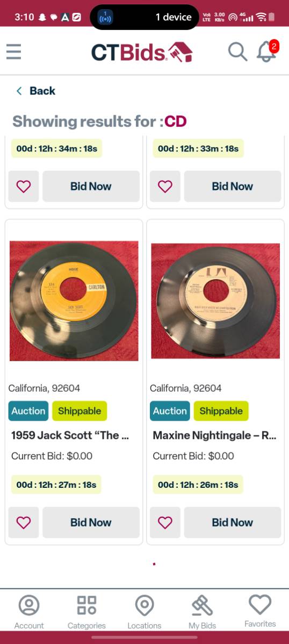Toggle heart on top-right listing
The image size is (289, 644).
pos(165,186)
